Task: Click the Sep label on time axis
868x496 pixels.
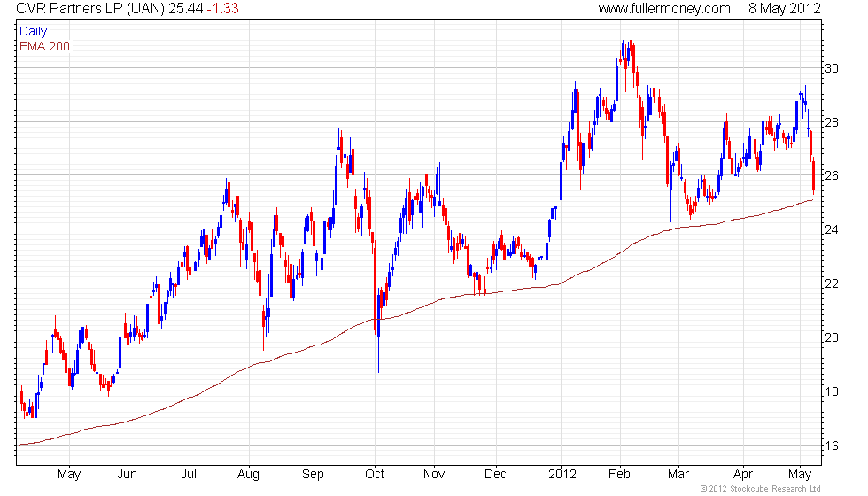Action: [313, 475]
